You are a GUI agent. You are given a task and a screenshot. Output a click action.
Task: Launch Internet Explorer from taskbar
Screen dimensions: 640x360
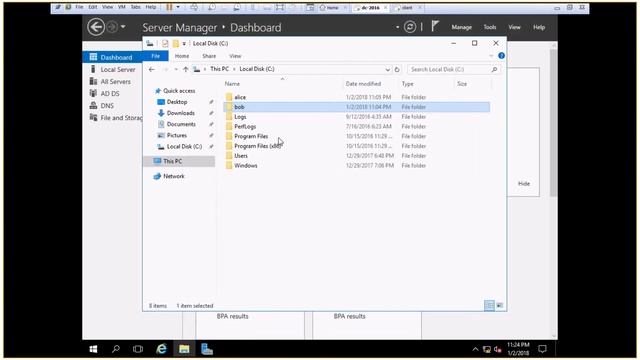click(x=162, y=349)
